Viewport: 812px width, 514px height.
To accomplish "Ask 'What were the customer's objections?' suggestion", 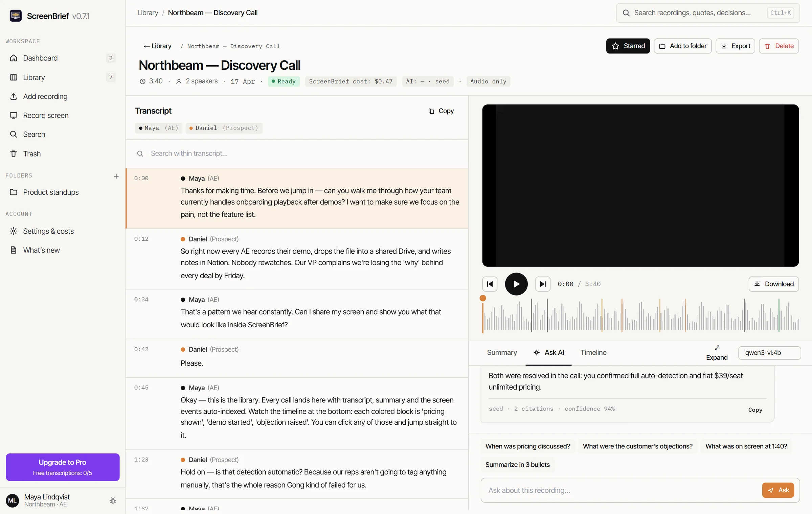I will point(638,446).
